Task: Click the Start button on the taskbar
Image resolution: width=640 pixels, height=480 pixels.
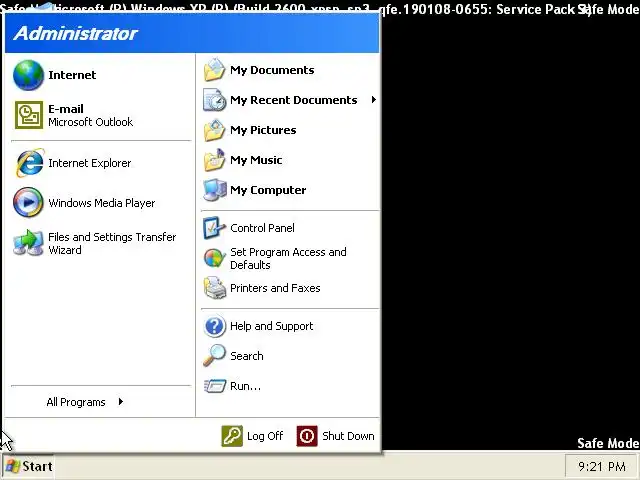Action: pyautogui.click(x=29, y=466)
